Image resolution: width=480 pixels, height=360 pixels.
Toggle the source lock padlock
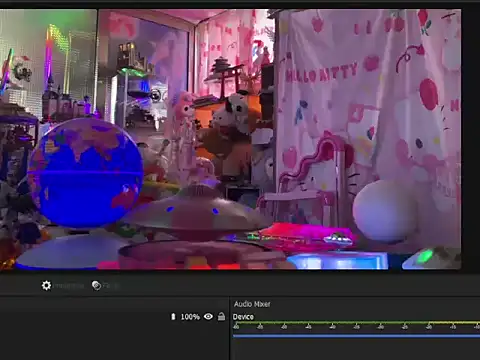point(221,316)
